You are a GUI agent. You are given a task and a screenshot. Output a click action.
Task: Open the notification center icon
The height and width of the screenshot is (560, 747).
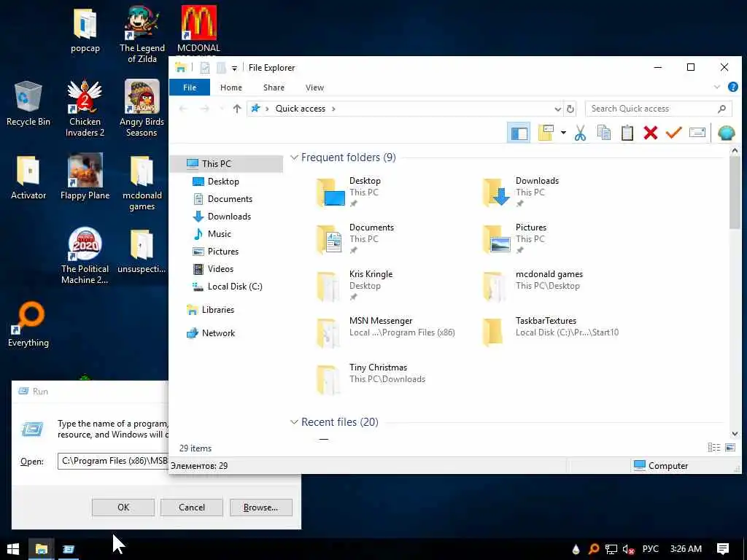coord(722,549)
